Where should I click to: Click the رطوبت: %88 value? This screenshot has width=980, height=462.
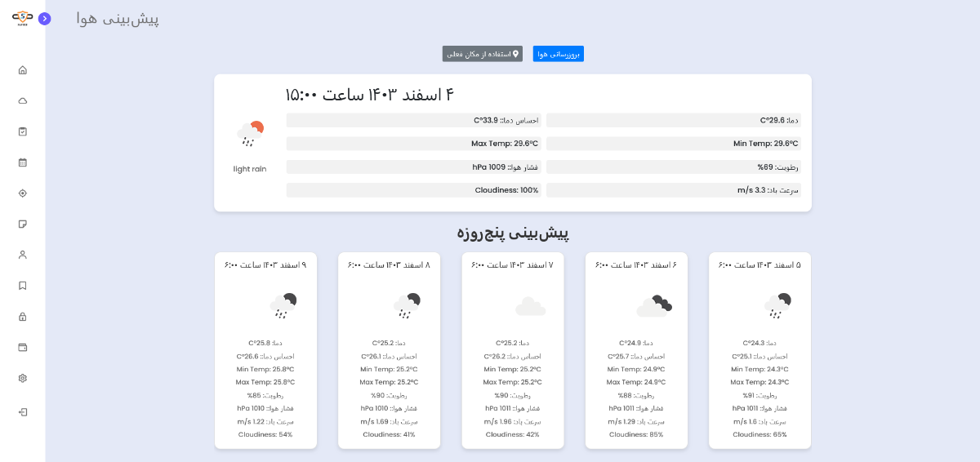tap(636, 395)
